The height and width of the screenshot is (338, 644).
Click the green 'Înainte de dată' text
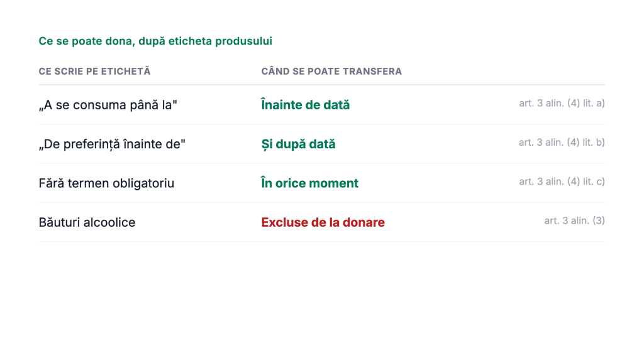(306, 104)
